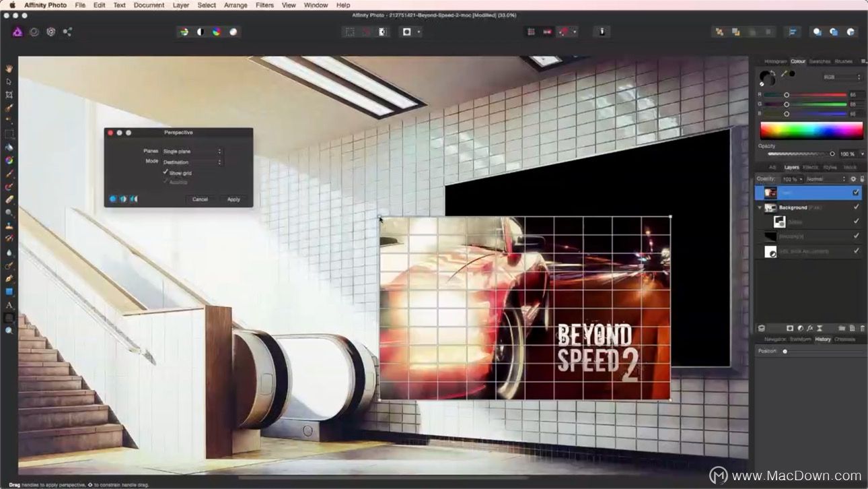Toggle the layer lock icon
The image size is (868, 489).
point(862,179)
